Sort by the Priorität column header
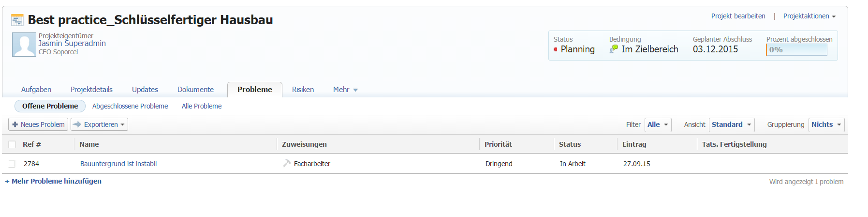The width and height of the screenshot is (868, 217). (x=498, y=144)
